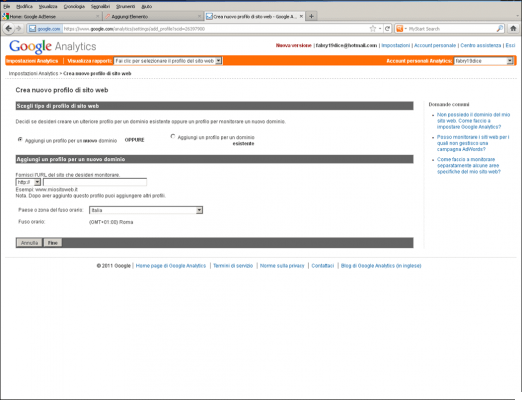Open the Paese o zona fuso orario dropdown
Screen dimensions: 522x400
(x=146, y=210)
